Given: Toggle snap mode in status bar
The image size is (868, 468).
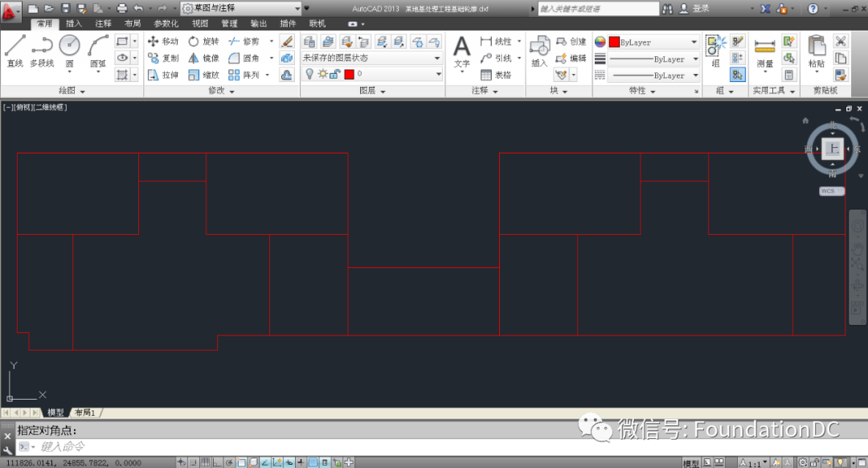Looking at the screenshot, I should coord(193,462).
